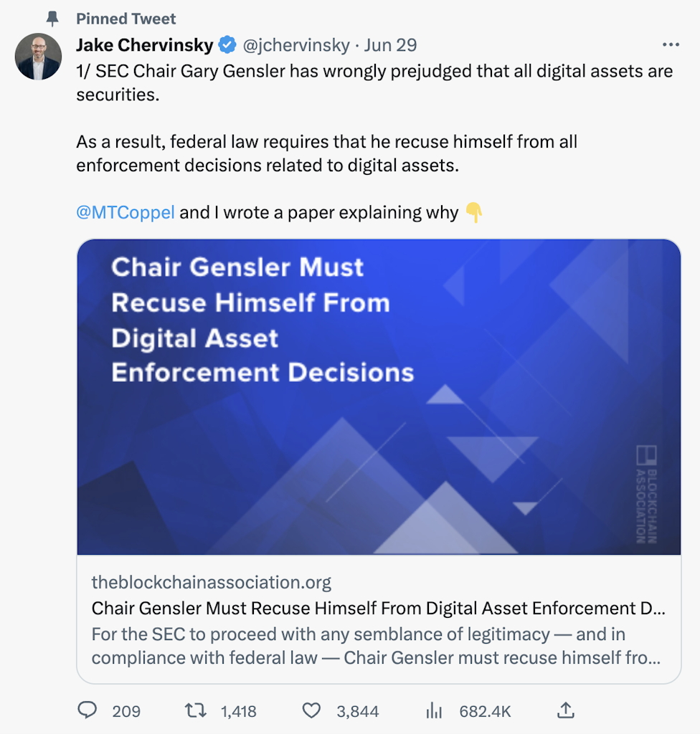The width and height of the screenshot is (700, 734).
Task: Click the 209 replies count
Action: tap(126, 711)
